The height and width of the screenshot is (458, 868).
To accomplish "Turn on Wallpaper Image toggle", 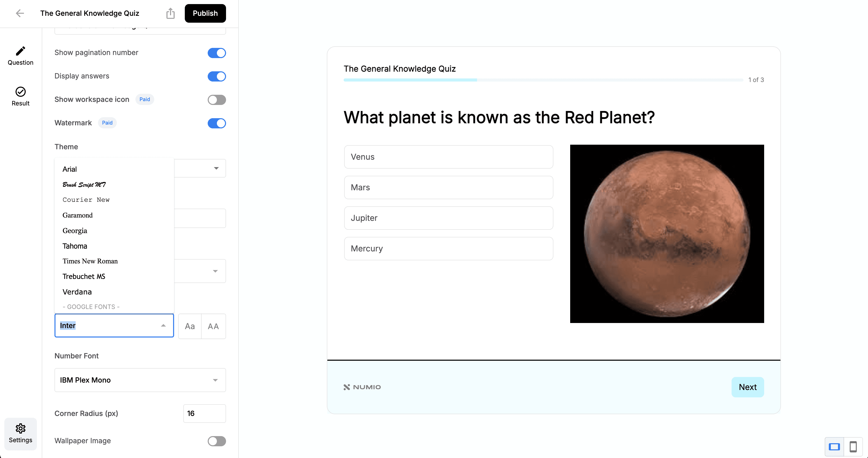I will coord(217,441).
